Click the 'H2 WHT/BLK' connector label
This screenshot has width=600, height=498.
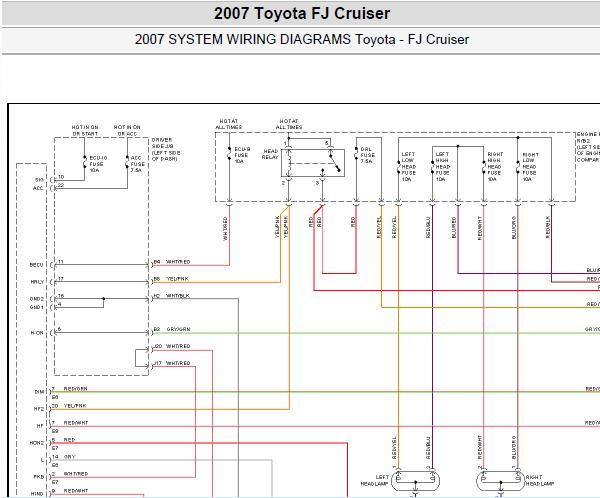coord(171,296)
